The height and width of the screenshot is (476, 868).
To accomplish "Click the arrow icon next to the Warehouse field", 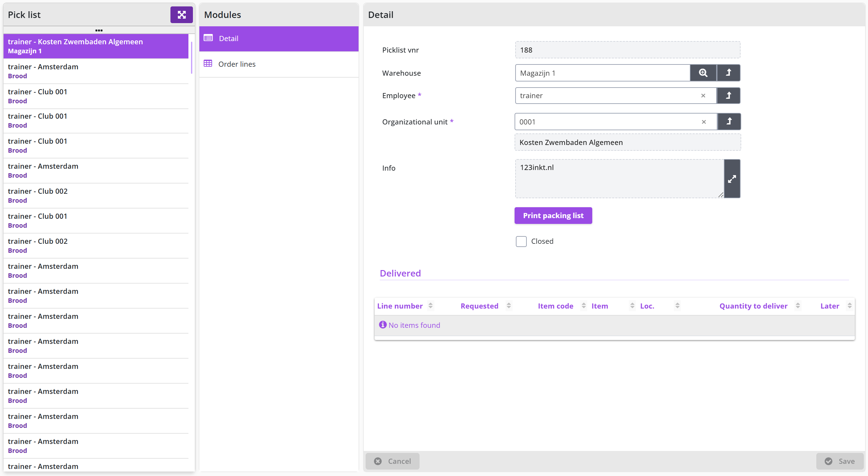I will tap(728, 73).
